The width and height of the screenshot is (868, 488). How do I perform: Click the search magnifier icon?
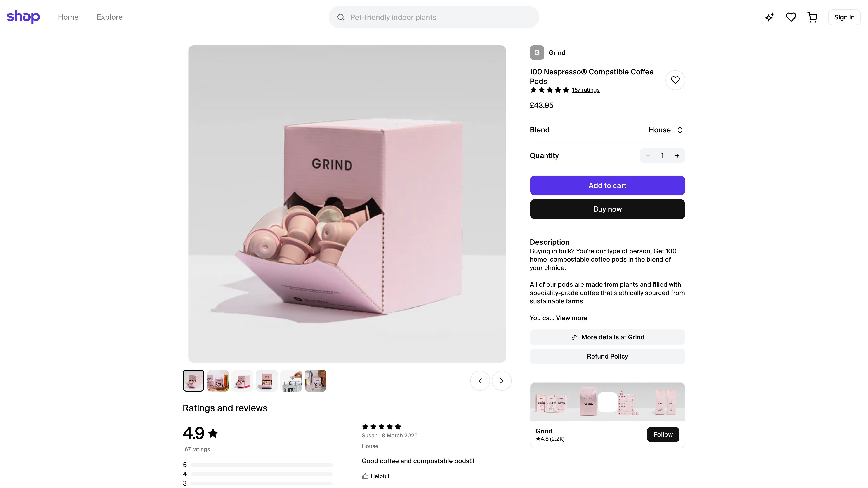click(x=341, y=17)
